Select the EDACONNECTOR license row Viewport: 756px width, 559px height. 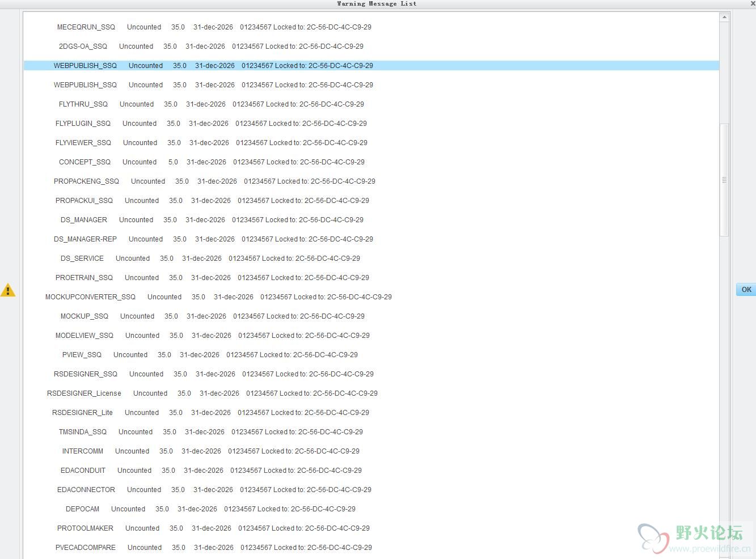(371, 490)
